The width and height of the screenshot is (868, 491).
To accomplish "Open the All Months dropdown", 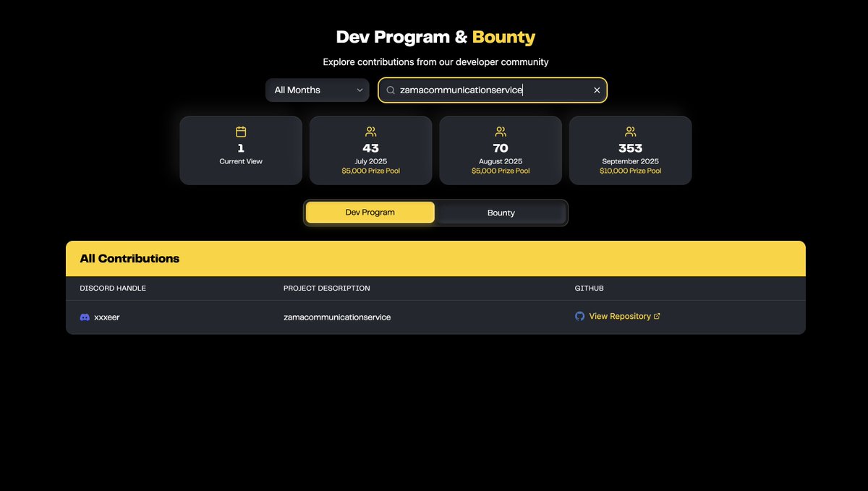I will pos(318,90).
